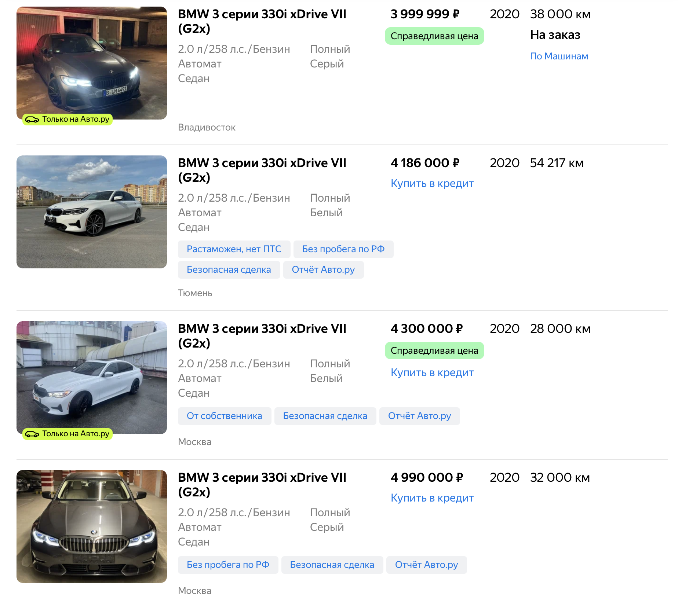The image size is (700, 602).
Task: Click 'Справедливая цена' badge under 4 300 000 ₽
Action: point(434,350)
